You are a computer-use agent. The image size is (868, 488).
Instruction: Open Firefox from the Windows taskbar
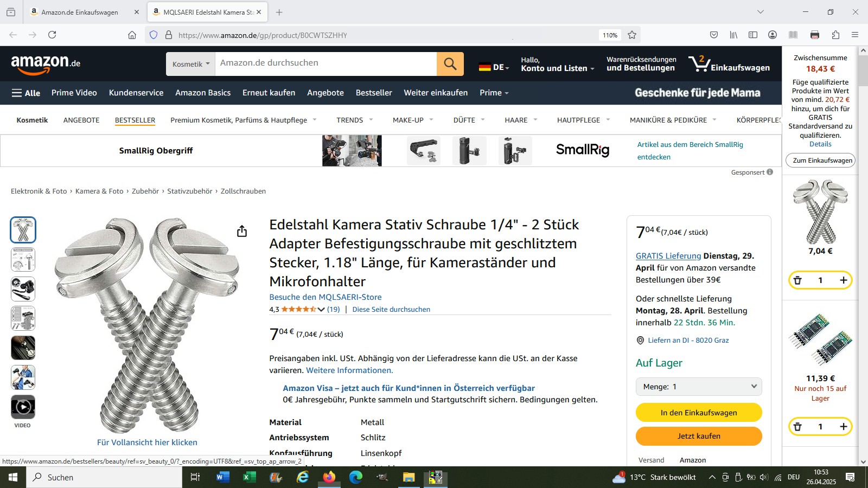pos(329,477)
